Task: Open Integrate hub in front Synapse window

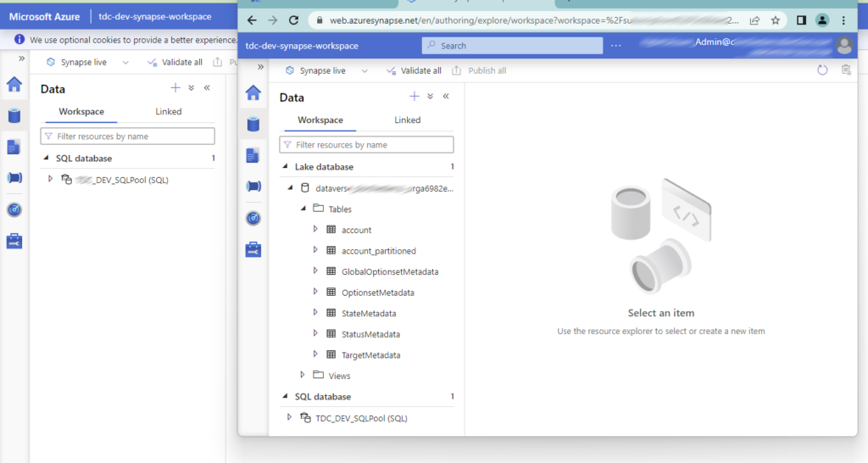Action: [x=253, y=187]
